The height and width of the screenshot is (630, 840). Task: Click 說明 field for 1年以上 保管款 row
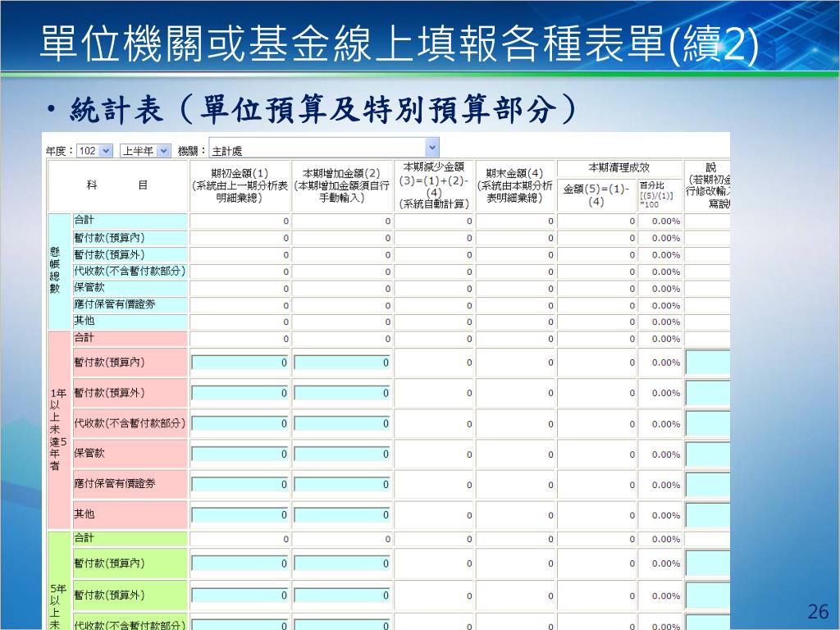tap(708, 454)
